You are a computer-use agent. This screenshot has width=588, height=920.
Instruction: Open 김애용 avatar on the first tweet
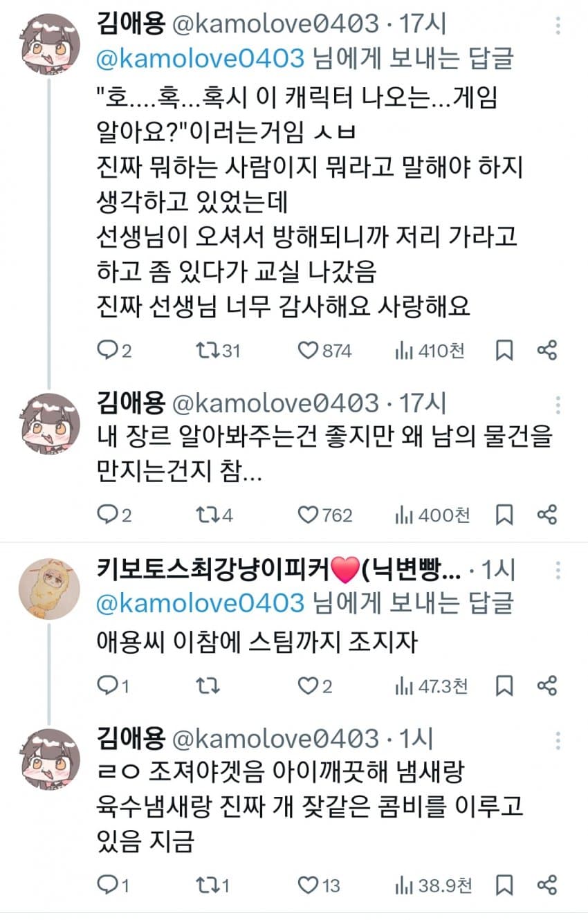(48, 43)
